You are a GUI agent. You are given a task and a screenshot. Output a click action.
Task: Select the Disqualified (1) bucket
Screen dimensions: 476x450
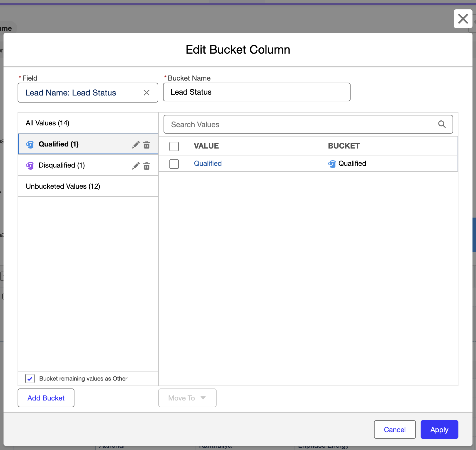88,165
